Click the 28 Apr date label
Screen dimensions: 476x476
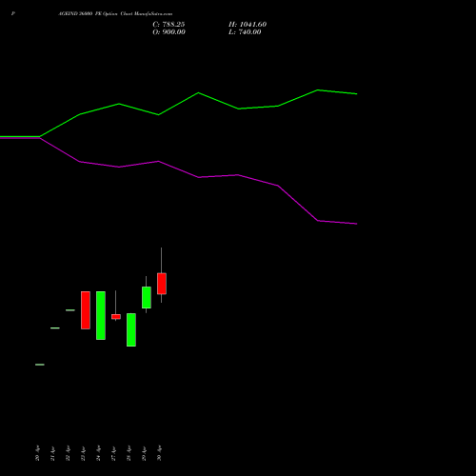[x=129, y=453]
